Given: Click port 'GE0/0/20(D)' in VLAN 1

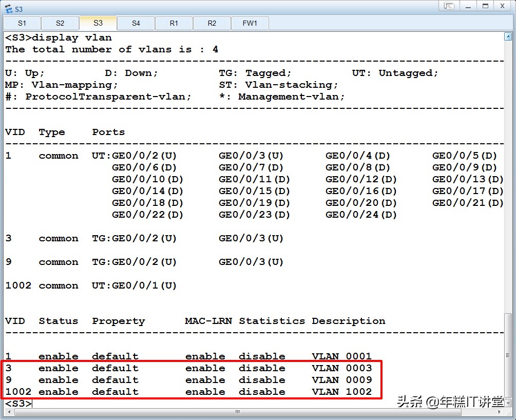Looking at the screenshot, I should tap(361, 203).
